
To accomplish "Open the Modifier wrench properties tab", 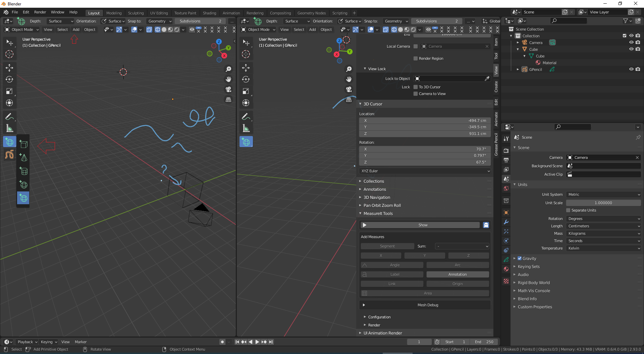I will 506,222.
